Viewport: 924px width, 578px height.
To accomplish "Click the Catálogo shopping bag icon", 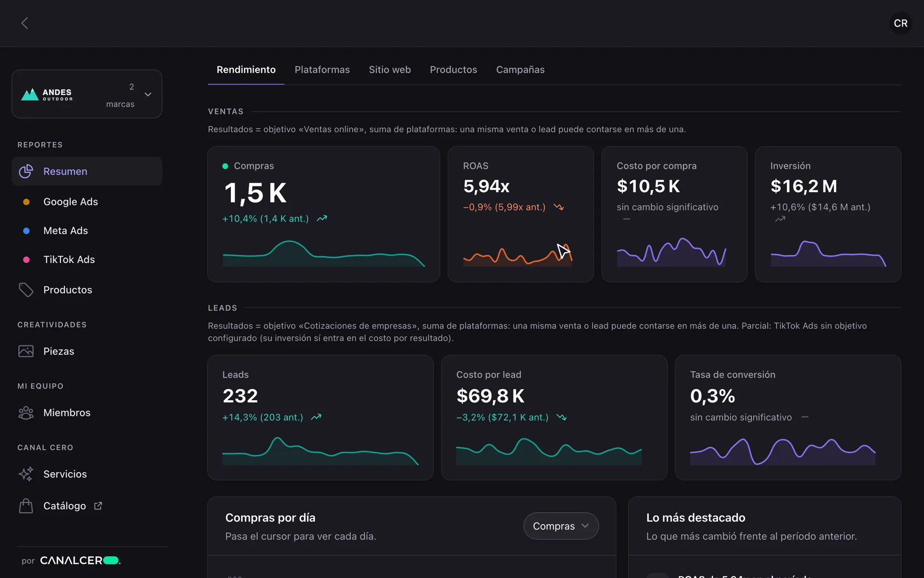I will pyautogui.click(x=26, y=506).
